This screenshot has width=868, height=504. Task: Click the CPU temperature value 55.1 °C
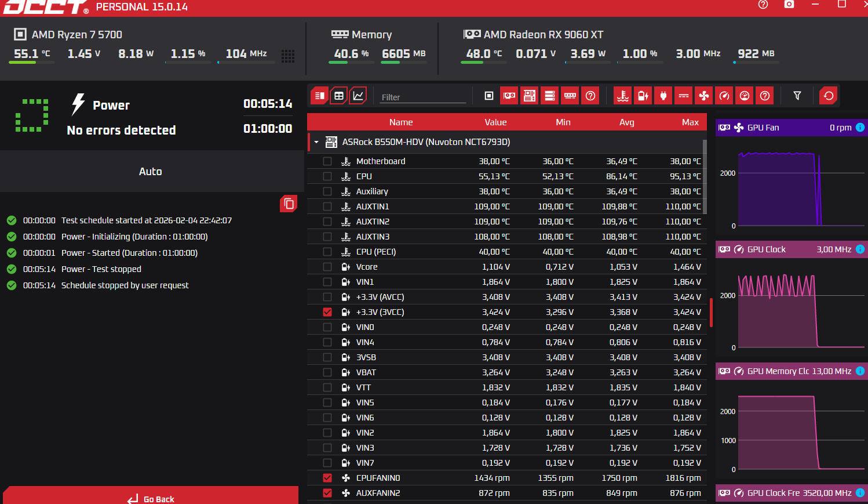click(32, 54)
